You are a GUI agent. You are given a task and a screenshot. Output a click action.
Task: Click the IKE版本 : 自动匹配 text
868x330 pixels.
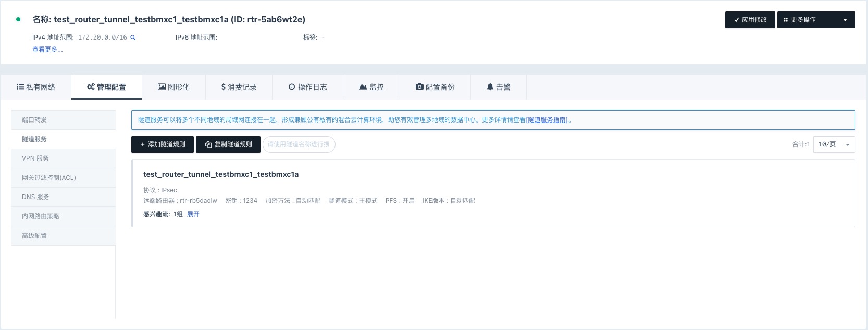pyautogui.click(x=449, y=201)
